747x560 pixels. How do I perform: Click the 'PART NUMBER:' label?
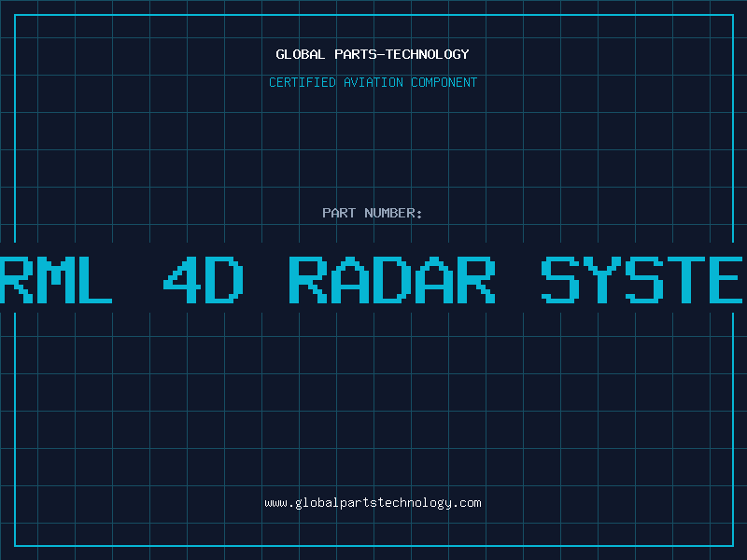373,213
